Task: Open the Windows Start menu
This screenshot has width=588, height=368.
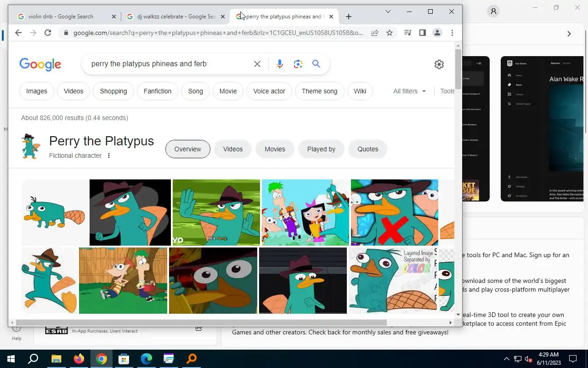Action: tap(11, 359)
